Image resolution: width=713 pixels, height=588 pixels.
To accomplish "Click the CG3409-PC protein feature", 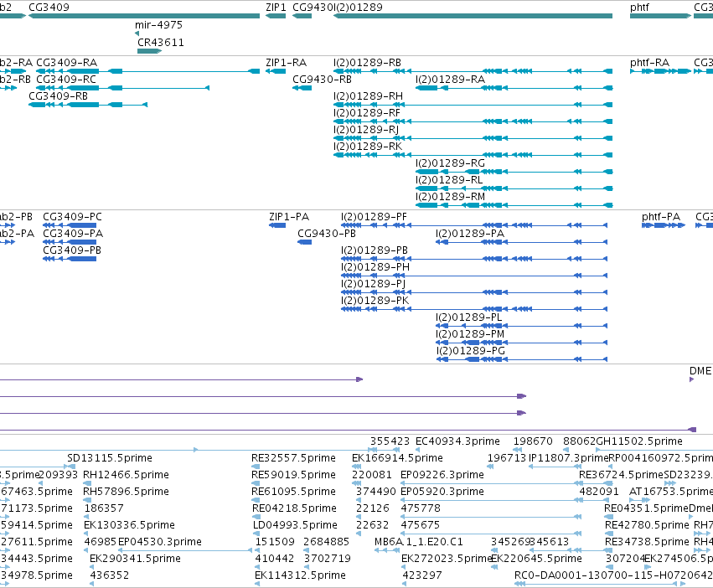I will [x=72, y=216].
